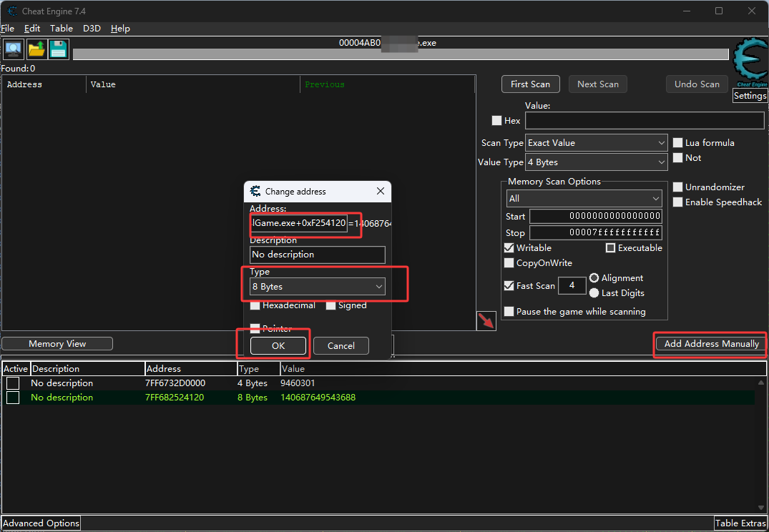
Task: Click the Undo Scan button
Action: (x=697, y=84)
